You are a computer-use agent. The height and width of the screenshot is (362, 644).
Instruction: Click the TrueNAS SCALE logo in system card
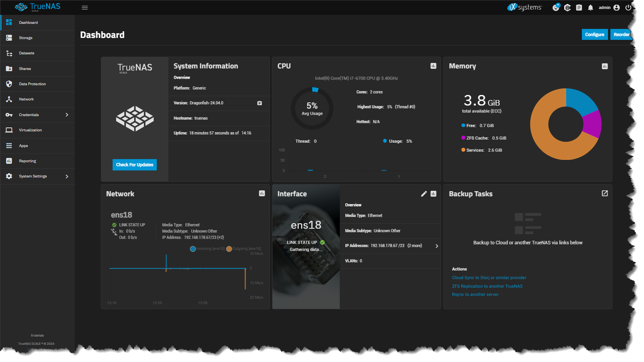[135, 68]
